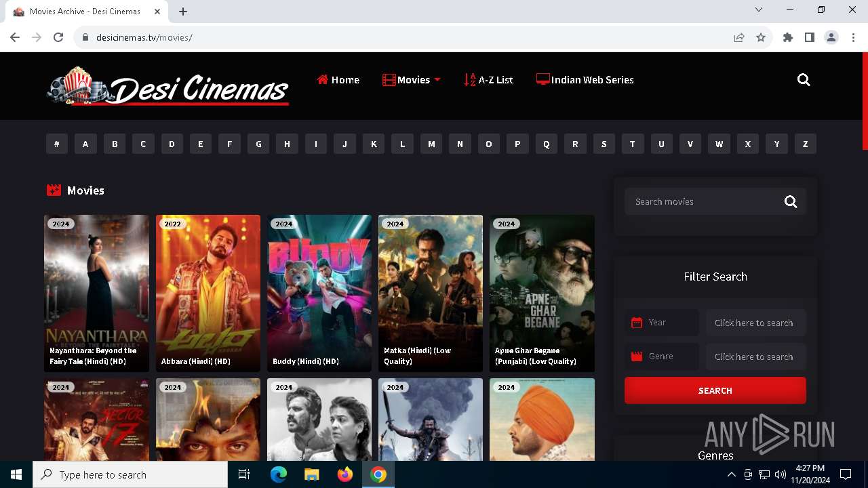The height and width of the screenshot is (488, 868).
Task: Filter movies starting with letter Z
Action: 806,144
